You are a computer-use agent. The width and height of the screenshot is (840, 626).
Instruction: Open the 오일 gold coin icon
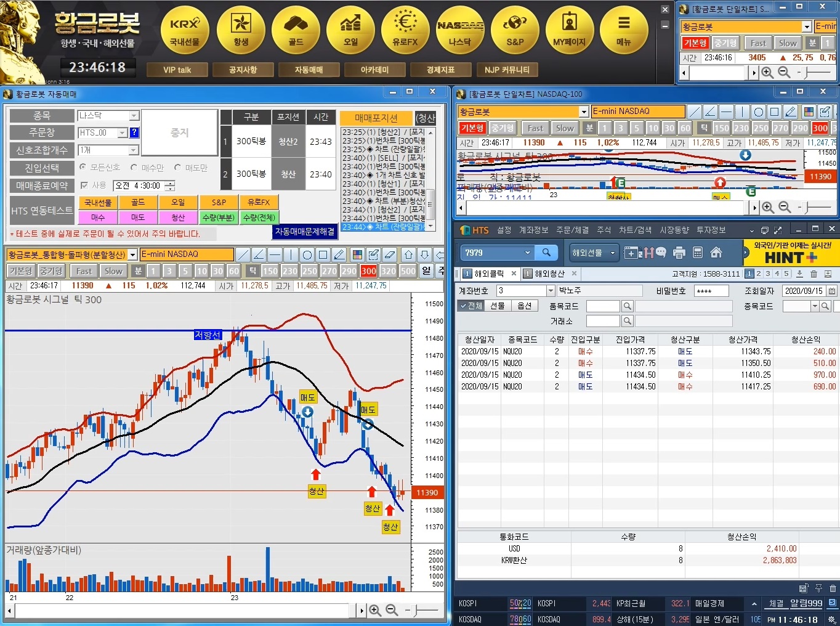pos(350,30)
